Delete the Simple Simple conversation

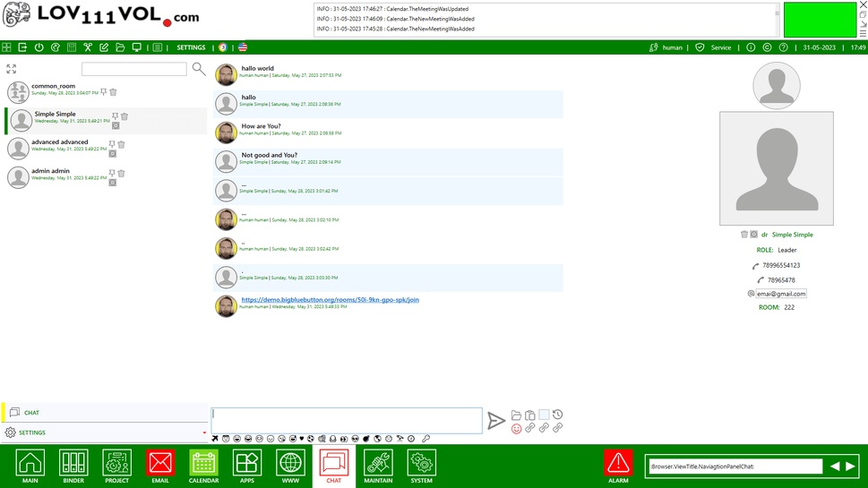click(125, 116)
